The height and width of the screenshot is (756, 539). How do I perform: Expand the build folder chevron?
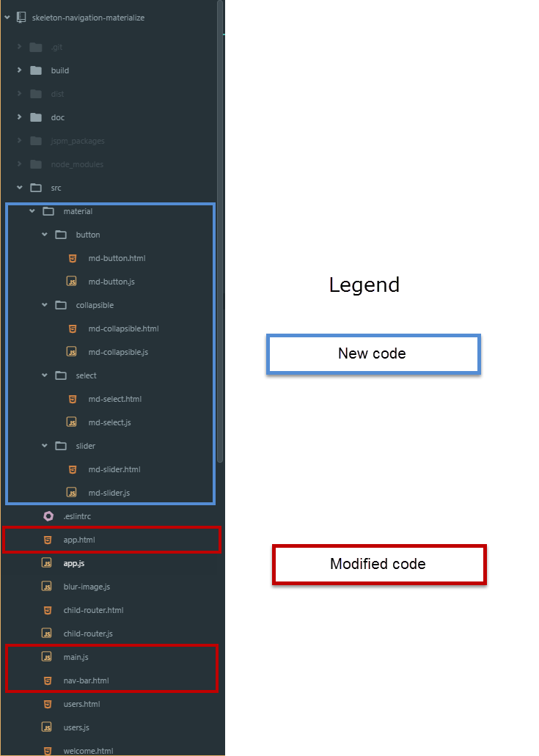[x=20, y=70]
